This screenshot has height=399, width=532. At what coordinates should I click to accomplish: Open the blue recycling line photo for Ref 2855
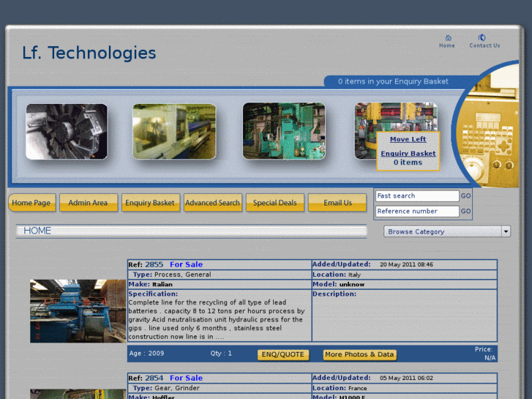tap(78, 311)
